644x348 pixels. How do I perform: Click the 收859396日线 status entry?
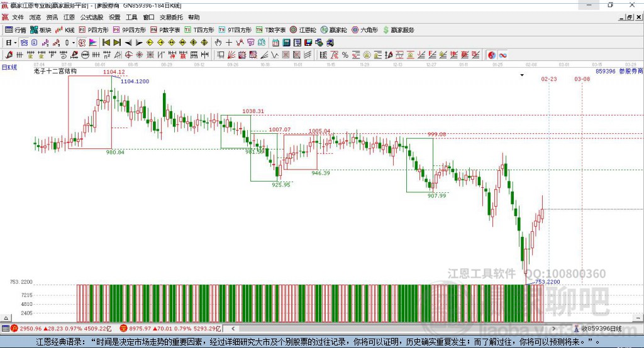598,329
